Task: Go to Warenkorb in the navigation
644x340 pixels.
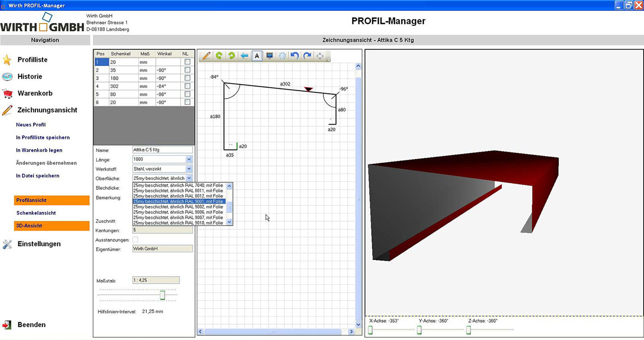Action: click(35, 93)
